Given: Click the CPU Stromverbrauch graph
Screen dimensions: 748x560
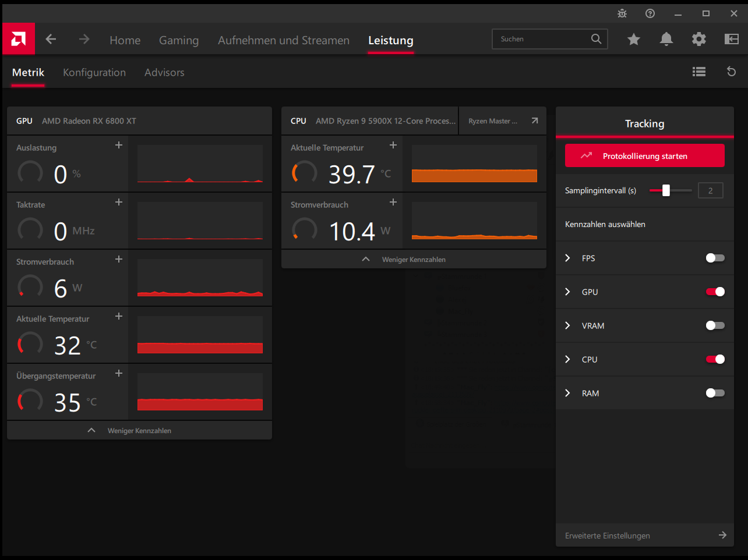Looking at the screenshot, I should click(474, 221).
